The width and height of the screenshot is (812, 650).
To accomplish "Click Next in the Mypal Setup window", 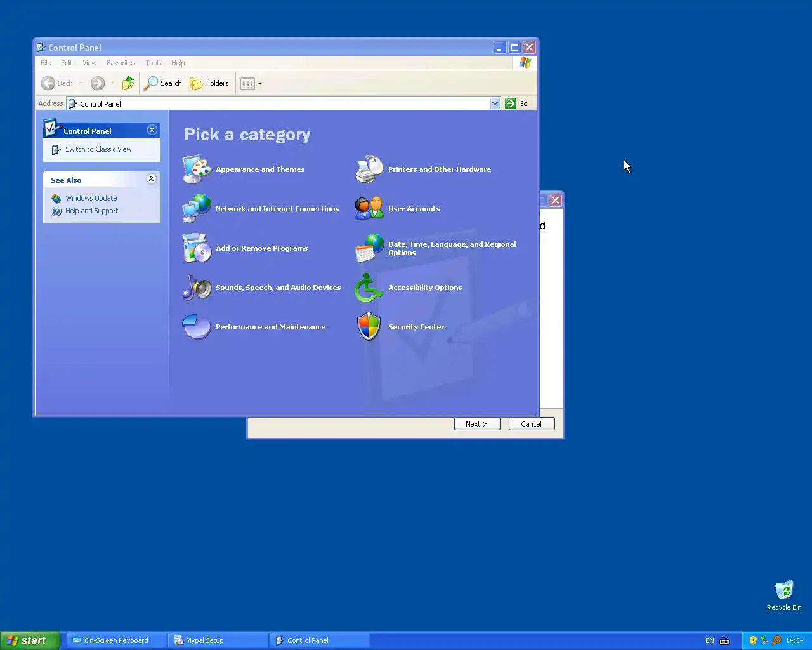I will 477,424.
